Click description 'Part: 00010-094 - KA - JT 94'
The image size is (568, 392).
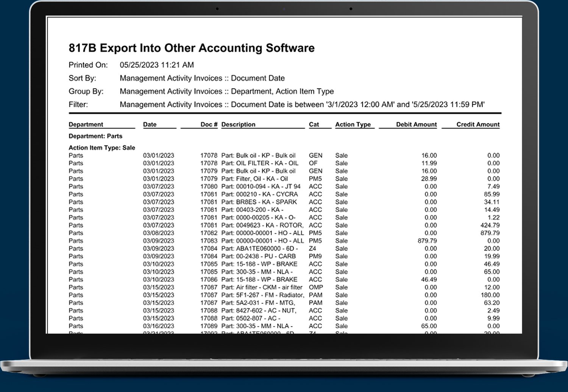[x=261, y=186]
